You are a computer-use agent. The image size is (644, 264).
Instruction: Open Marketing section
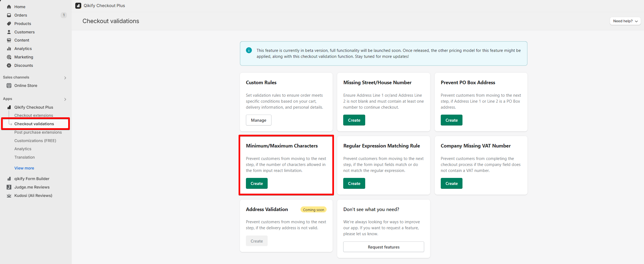(x=24, y=57)
